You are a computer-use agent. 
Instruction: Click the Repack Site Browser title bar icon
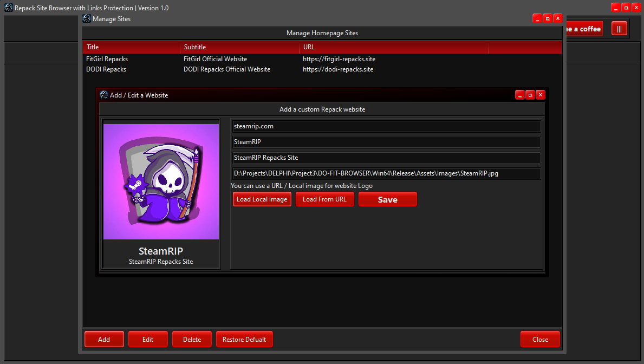9,8
